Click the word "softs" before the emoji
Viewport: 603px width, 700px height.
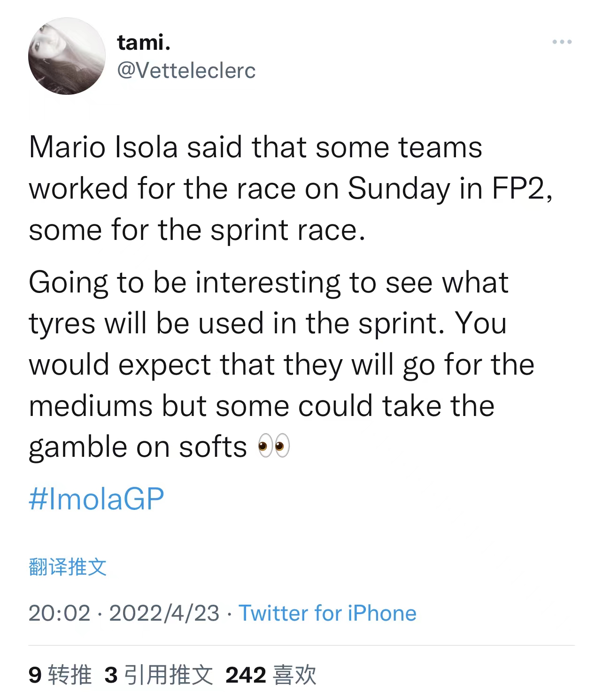(213, 447)
